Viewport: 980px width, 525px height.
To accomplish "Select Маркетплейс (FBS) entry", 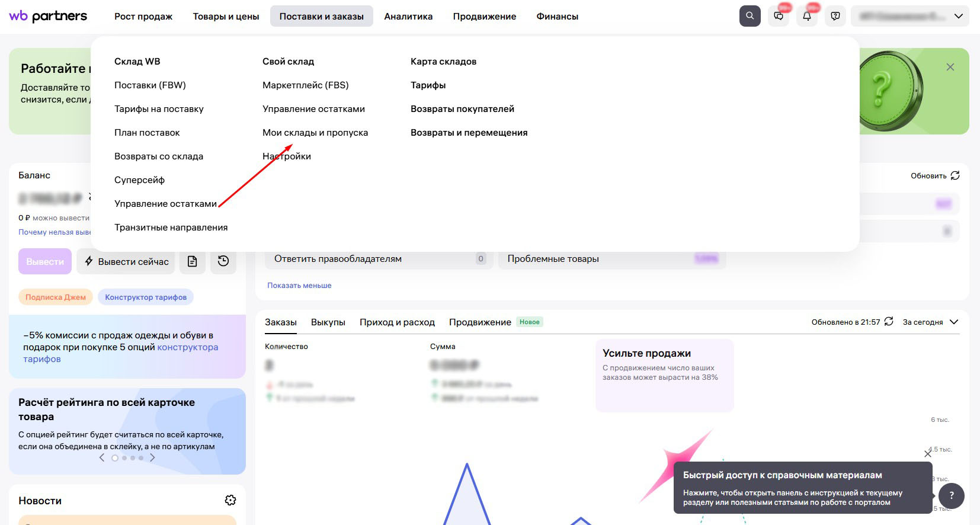I will click(306, 85).
